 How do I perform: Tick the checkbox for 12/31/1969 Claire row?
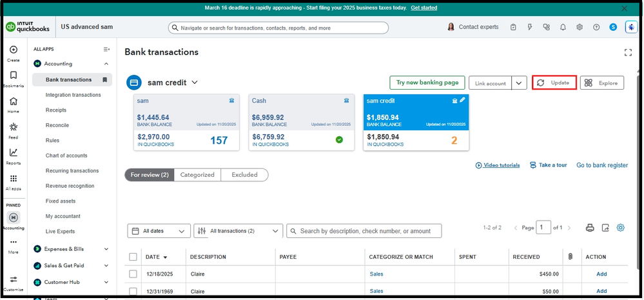(133, 291)
